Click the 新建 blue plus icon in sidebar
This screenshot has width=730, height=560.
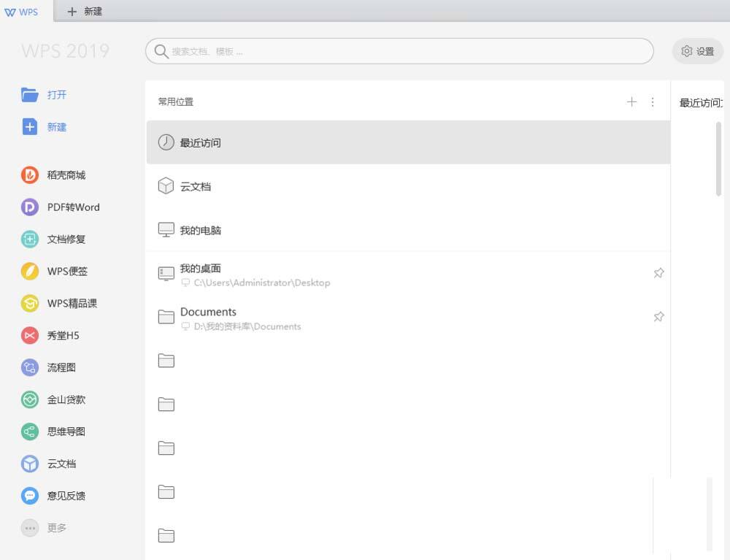[x=30, y=126]
